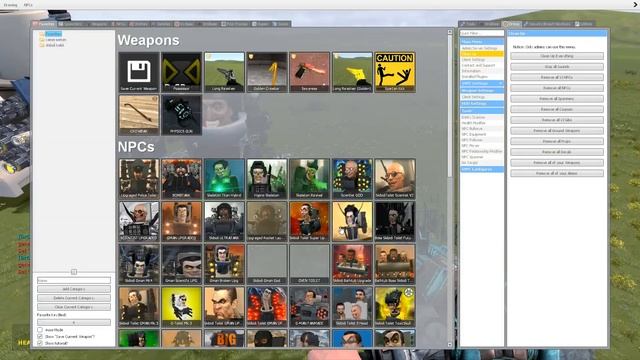Spawn the blank-thumbnail Skibidi Gman God NPC
The width and height of the screenshot is (640, 360).
267,264
